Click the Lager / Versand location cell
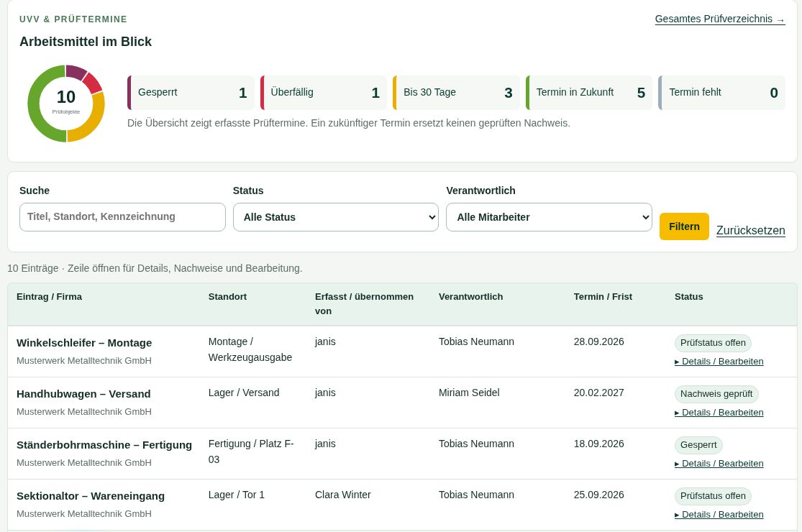This screenshot has height=532, width=802. point(244,393)
